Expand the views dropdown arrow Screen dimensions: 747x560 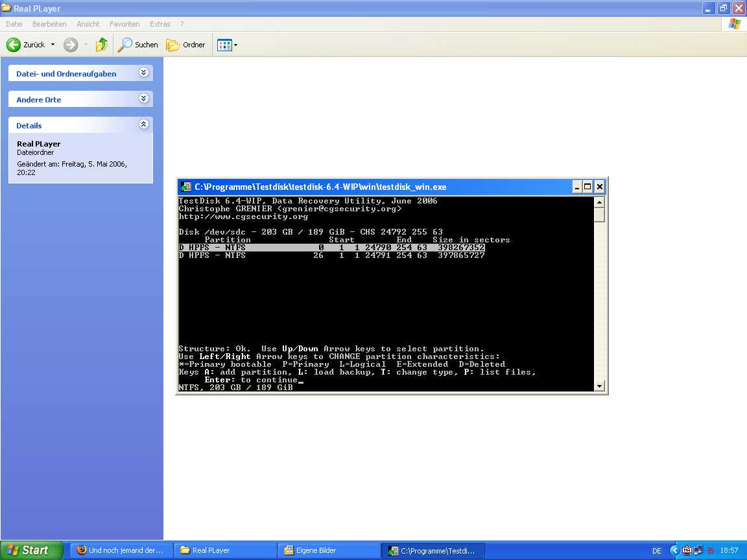(235, 45)
